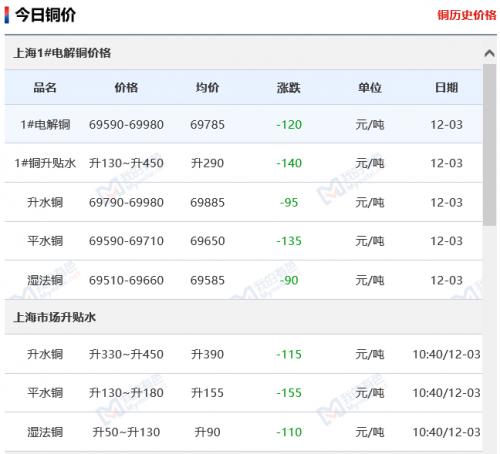Click the -155 change for 平水铜
This screenshot has width=500, height=454.
pos(289,393)
